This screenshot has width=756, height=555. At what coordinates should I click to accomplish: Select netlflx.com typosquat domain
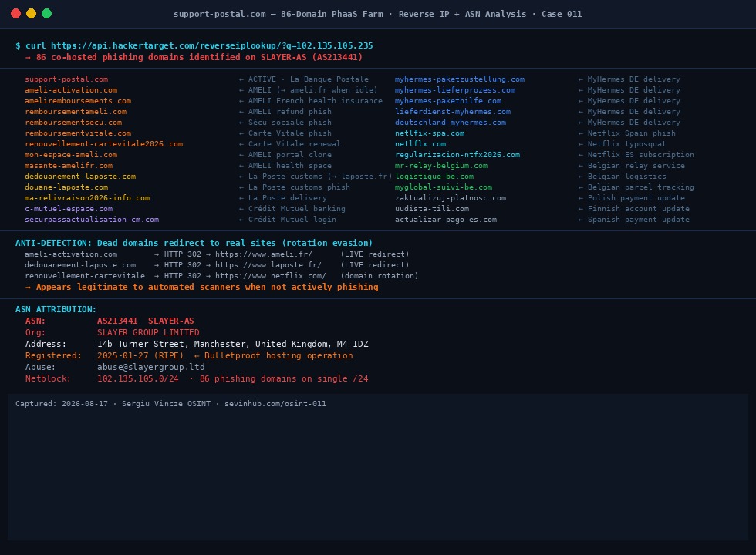pos(420,144)
